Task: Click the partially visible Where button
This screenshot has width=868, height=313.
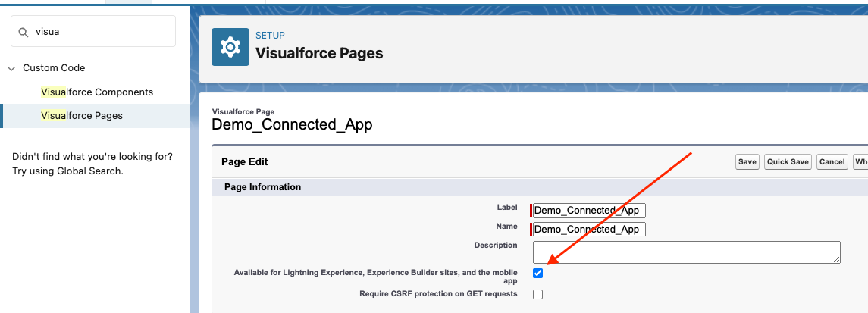Action: (x=860, y=162)
